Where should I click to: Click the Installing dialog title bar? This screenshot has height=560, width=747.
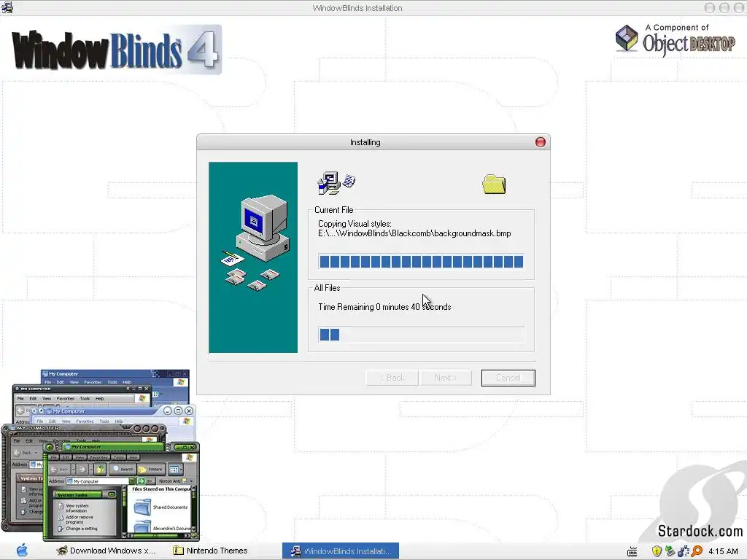365,142
